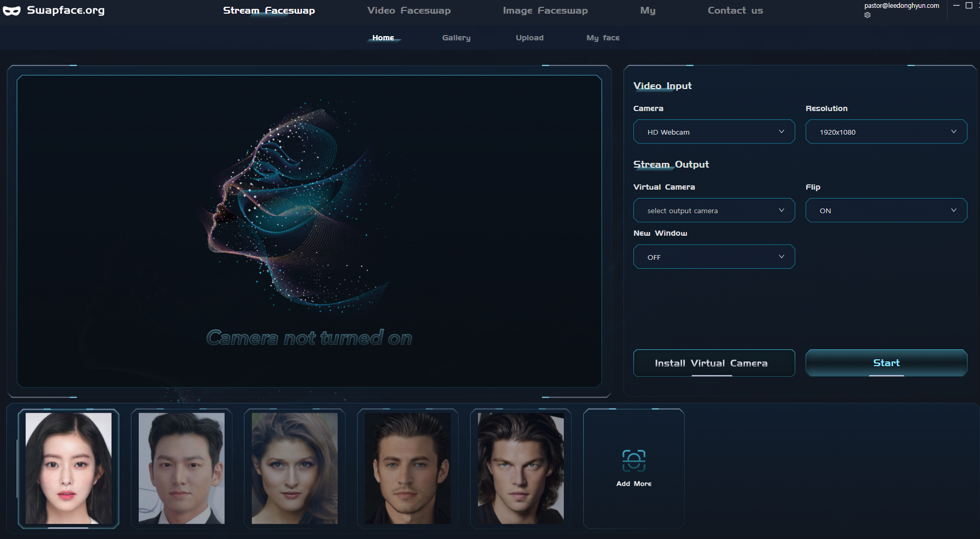Click the Add More face card

(x=634, y=468)
